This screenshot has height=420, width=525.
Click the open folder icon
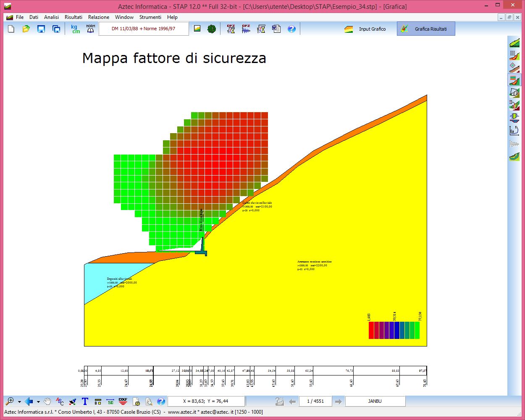(x=26, y=29)
